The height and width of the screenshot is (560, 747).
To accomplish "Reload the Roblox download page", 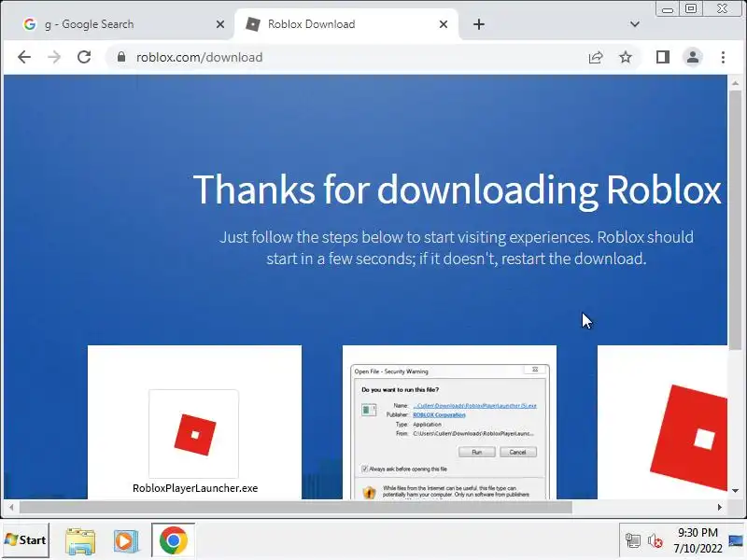I will pyautogui.click(x=84, y=57).
